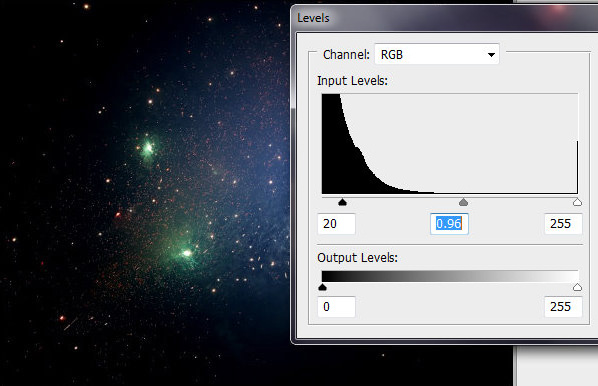Click the shadow input field showing 20
The height and width of the screenshot is (386, 598).
pyautogui.click(x=336, y=224)
